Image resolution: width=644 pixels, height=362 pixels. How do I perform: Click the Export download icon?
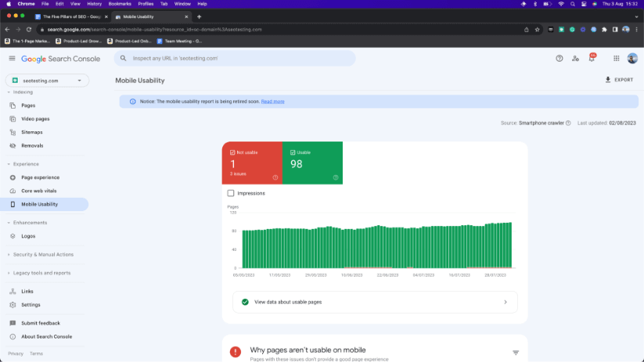pos(608,80)
